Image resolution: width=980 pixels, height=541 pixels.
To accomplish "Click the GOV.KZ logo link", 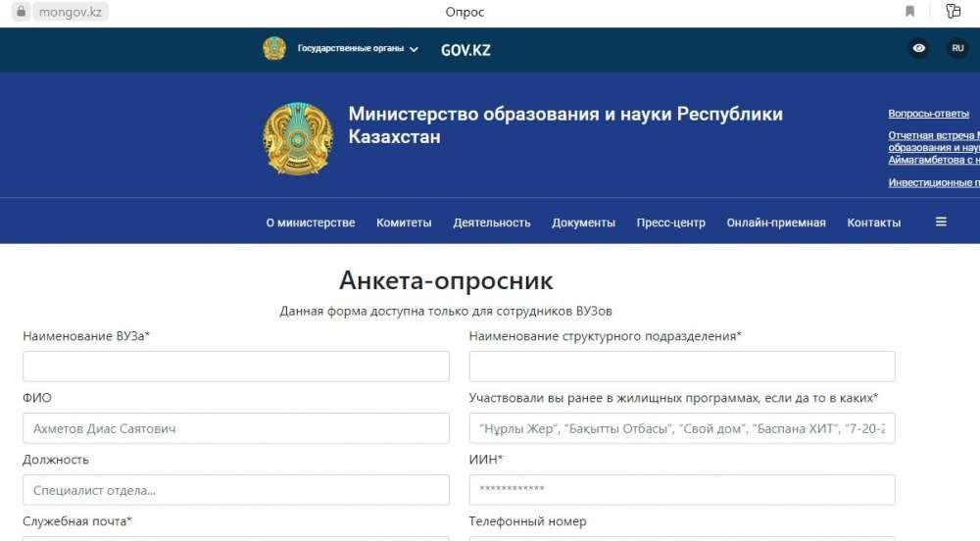I will 465,50.
